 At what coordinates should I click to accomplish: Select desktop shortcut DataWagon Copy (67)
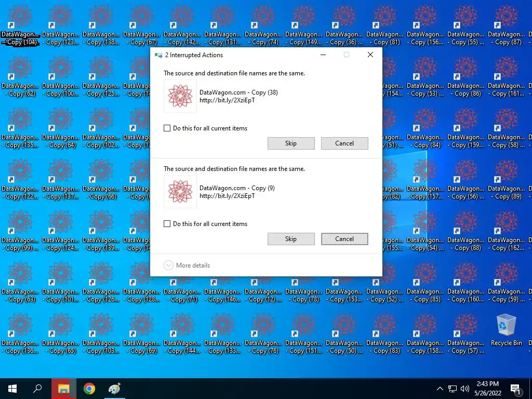pos(141,24)
